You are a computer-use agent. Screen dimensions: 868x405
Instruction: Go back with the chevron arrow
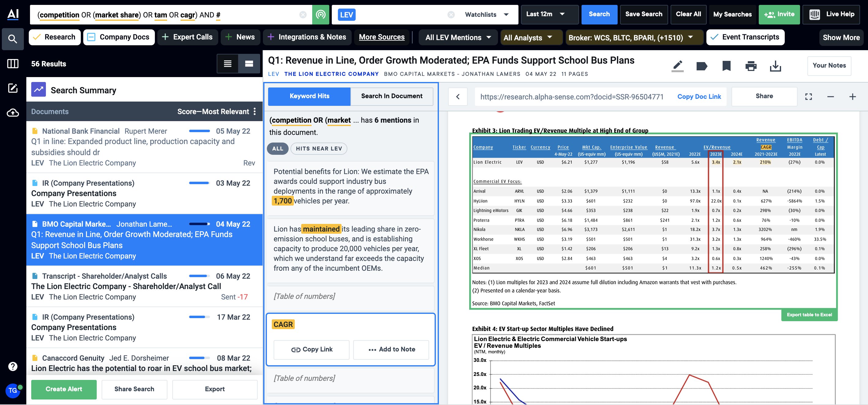click(x=458, y=97)
